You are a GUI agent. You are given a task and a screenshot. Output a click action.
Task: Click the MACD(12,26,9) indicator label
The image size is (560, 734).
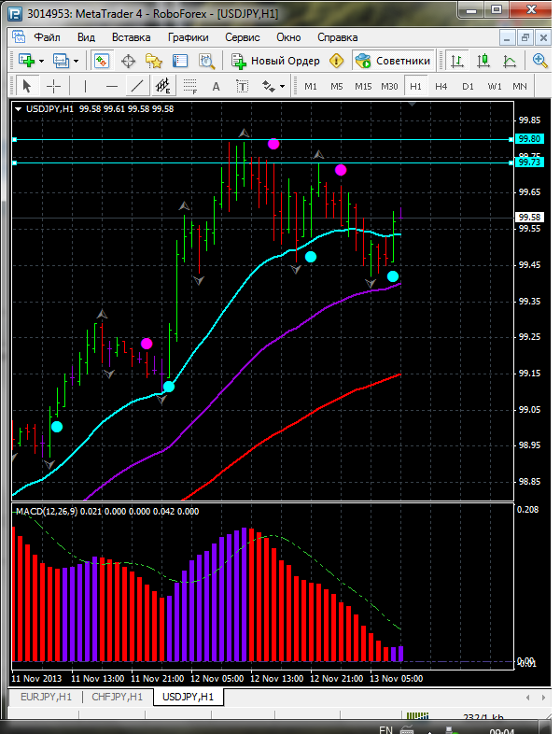(47, 511)
